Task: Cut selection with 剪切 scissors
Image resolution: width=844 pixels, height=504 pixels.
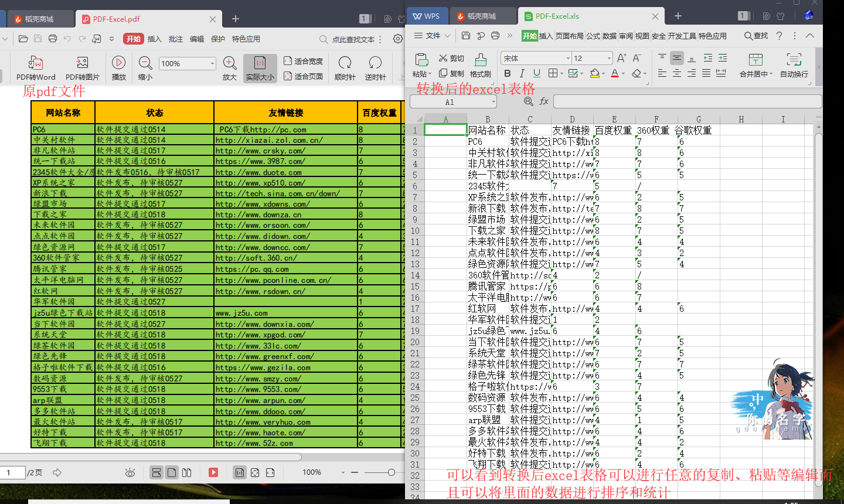Action: [x=451, y=58]
